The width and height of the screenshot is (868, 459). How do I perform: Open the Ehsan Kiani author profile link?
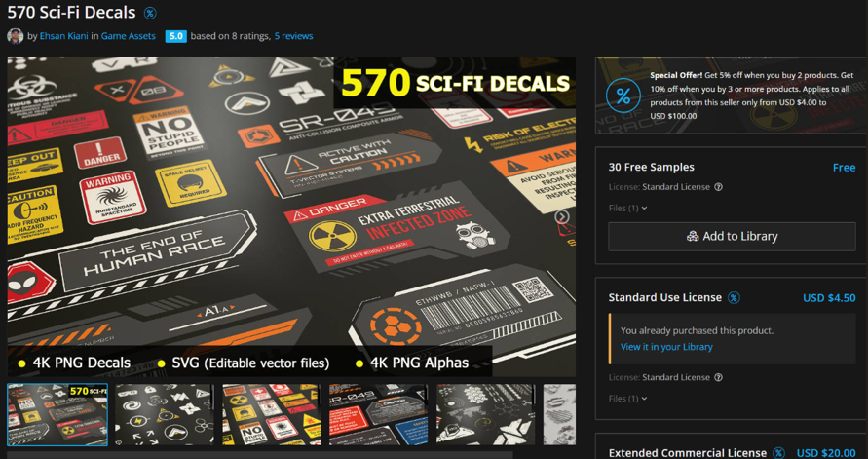[x=63, y=36]
